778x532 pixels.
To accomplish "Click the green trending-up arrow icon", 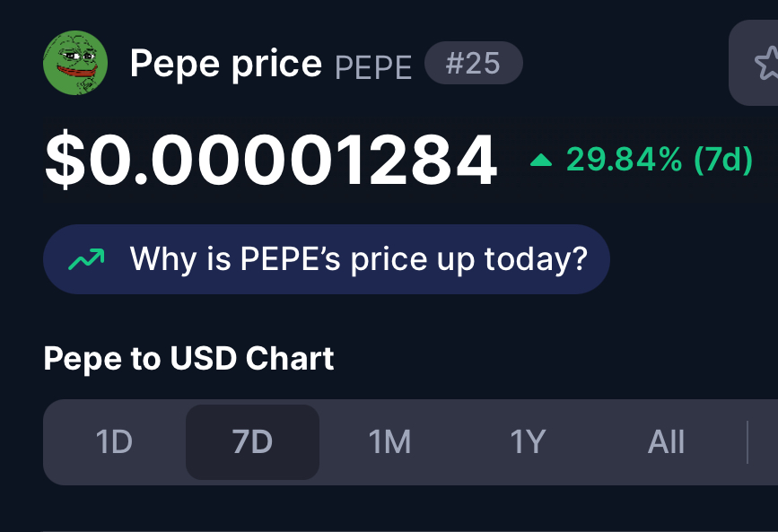I will click(x=86, y=259).
